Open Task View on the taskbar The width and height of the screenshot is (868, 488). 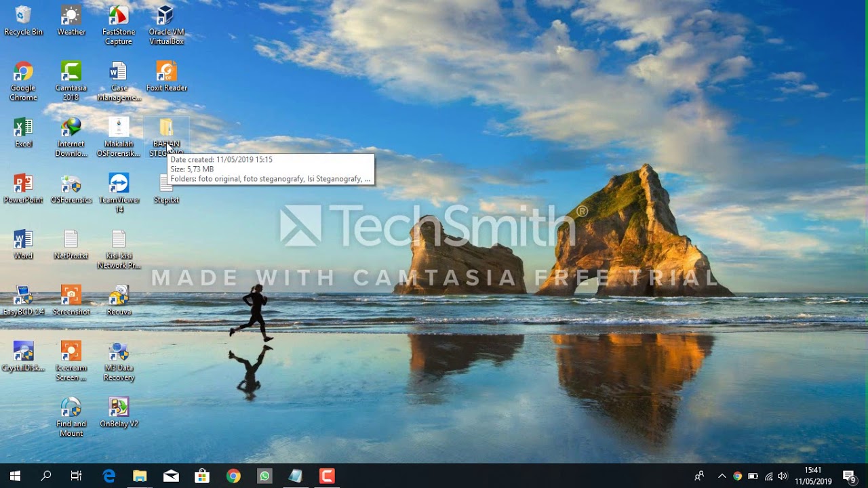pyautogui.click(x=77, y=476)
